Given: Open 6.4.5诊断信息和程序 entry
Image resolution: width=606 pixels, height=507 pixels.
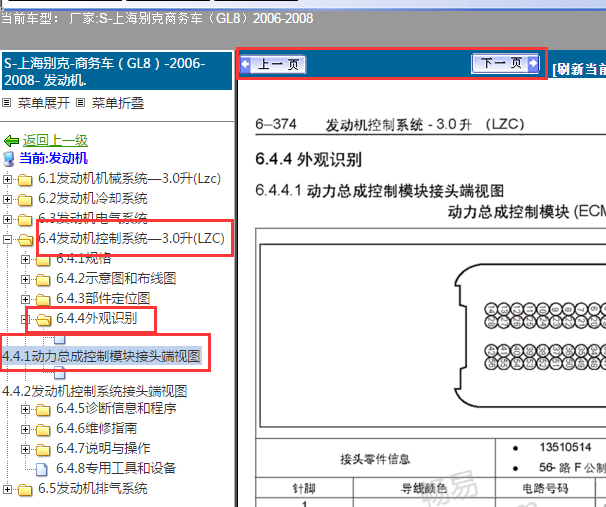Looking at the screenshot, I should click(116, 408).
